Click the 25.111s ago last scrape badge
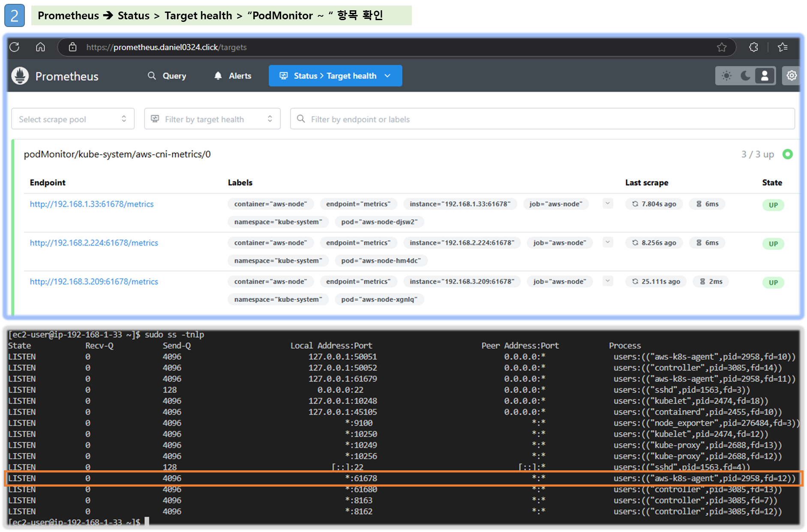The height and width of the screenshot is (532, 807). [656, 281]
